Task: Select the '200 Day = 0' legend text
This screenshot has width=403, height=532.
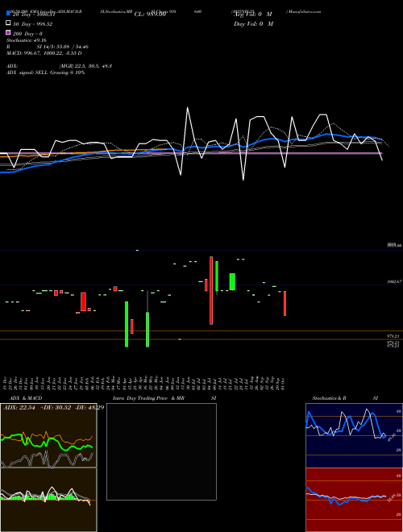Action: [27, 34]
